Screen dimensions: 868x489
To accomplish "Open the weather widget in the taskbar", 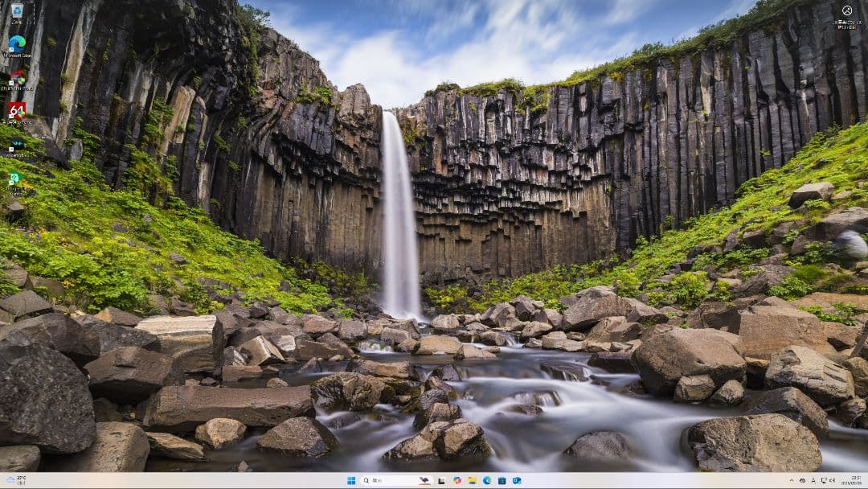I will point(16,480).
